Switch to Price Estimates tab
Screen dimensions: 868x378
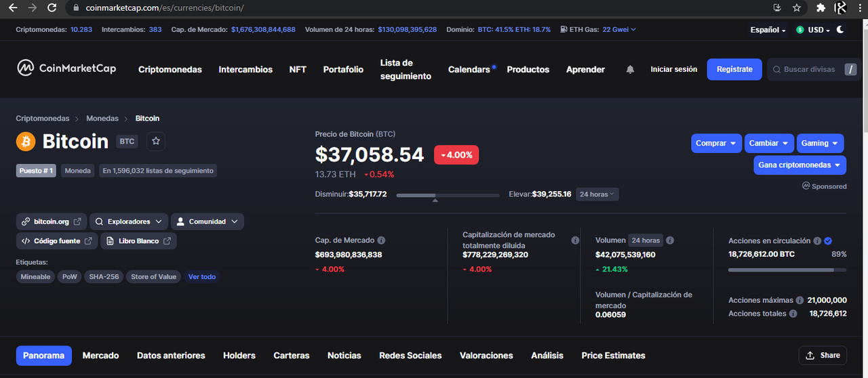(x=613, y=356)
